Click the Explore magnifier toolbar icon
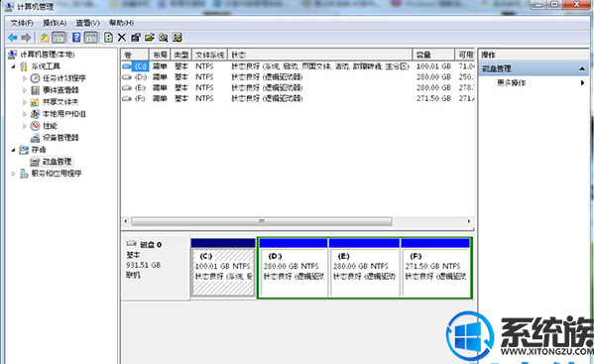The width and height of the screenshot is (594, 364). (164, 38)
